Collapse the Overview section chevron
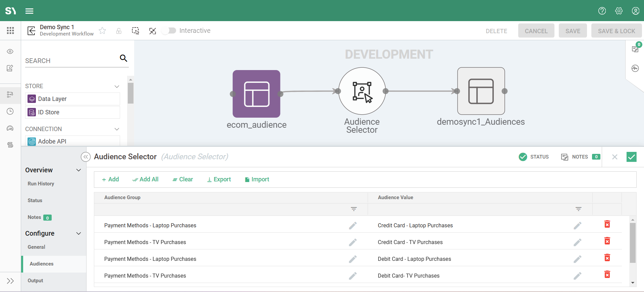Viewport: 644px width, 292px height. tap(79, 170)
